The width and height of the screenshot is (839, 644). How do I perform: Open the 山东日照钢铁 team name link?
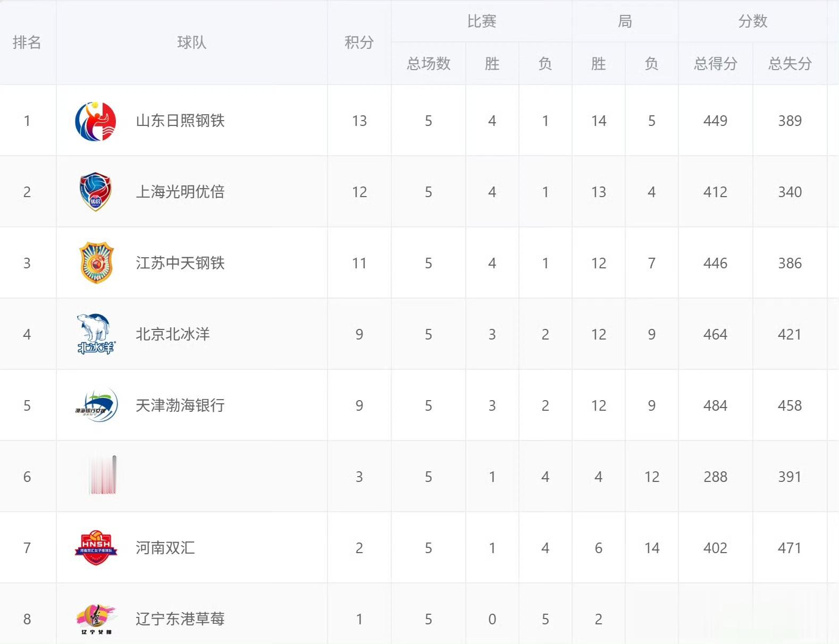pos(180,121)
